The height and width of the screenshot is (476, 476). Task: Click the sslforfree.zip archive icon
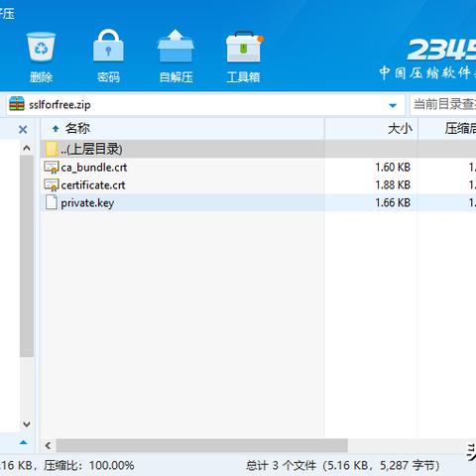click(x=17, y=104)
